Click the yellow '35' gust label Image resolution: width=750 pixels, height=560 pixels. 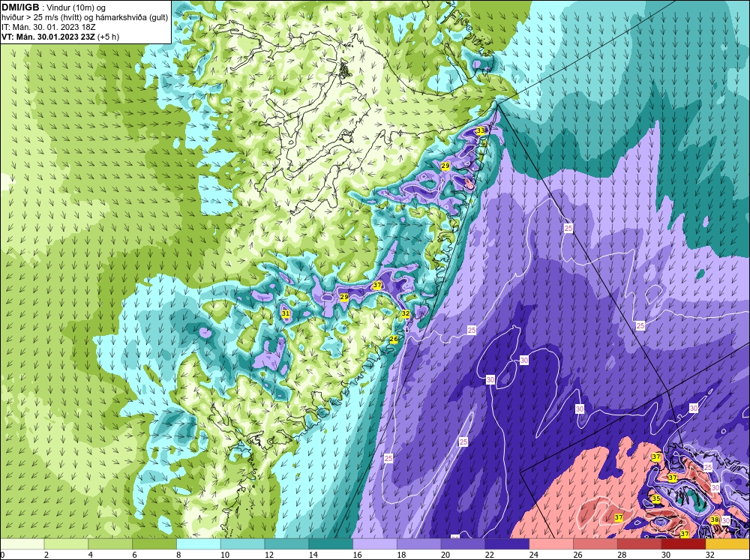point(656,499)
